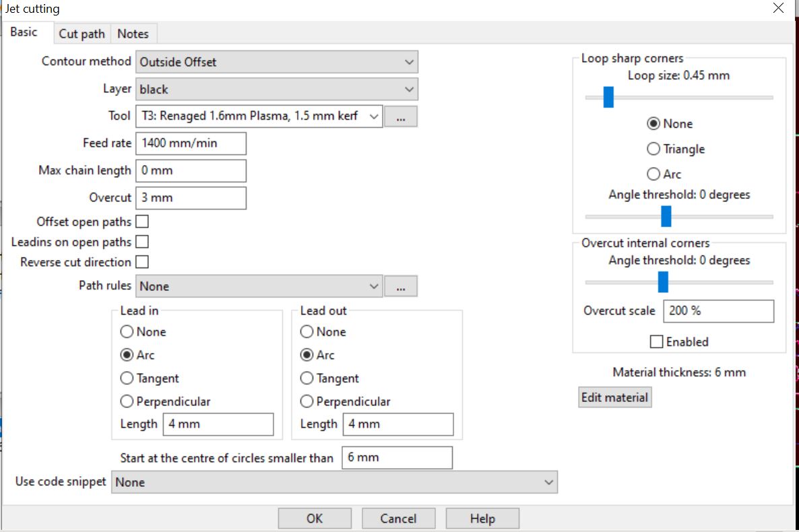The width and height of the screenshot is (799, 532).
Task: Check Enabled under Overcut internal corners
Action: 656,341
